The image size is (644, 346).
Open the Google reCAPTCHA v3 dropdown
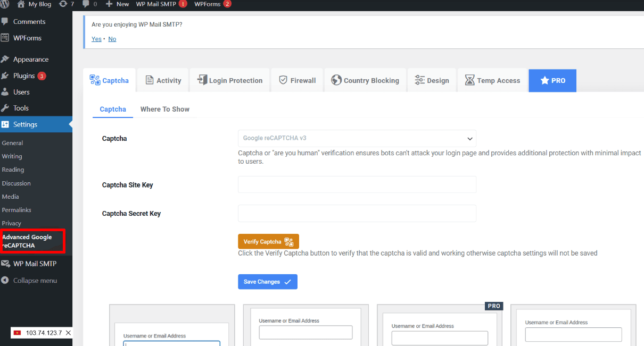[x=357, y=138]
